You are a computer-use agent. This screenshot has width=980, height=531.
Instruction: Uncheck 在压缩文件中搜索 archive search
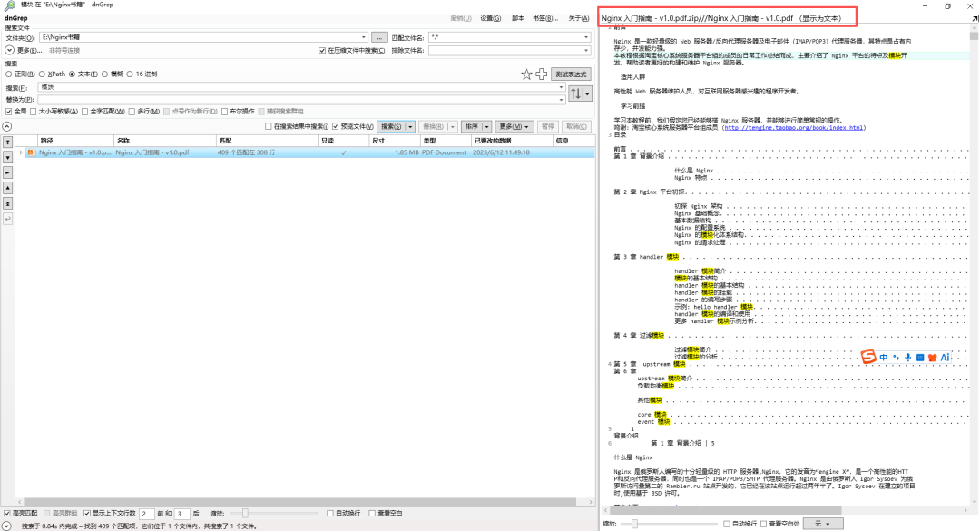tap(322, 51)
